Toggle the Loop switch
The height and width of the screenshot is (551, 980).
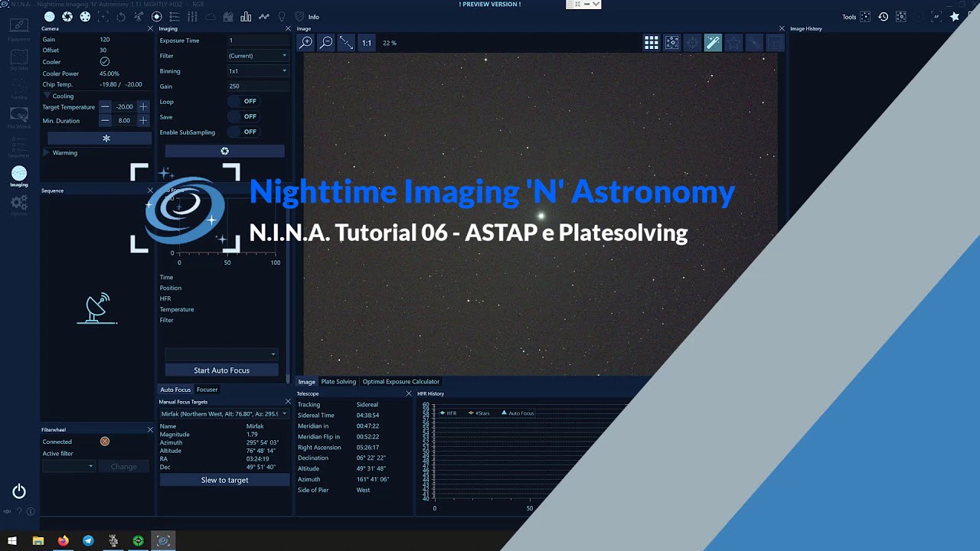tap(243, 101)
